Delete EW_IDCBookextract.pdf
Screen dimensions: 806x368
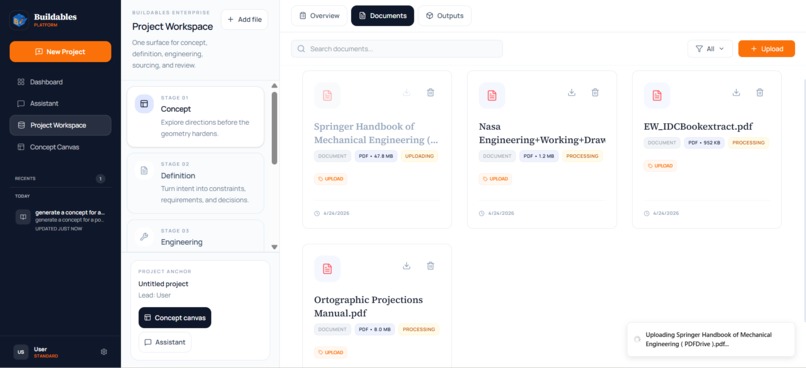[x=760, y=93]
